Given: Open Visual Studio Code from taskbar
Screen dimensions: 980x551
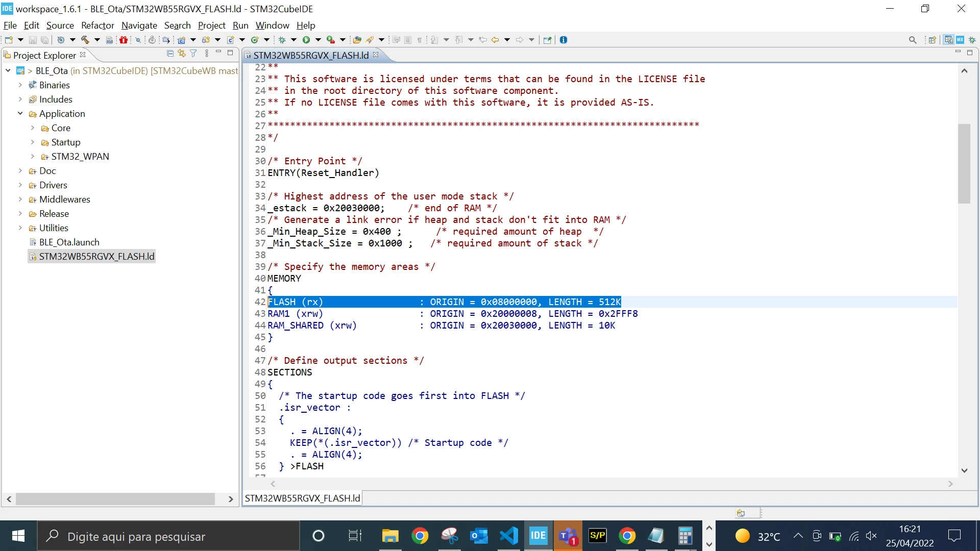Looking at the screenshot, I should [509, 536].
